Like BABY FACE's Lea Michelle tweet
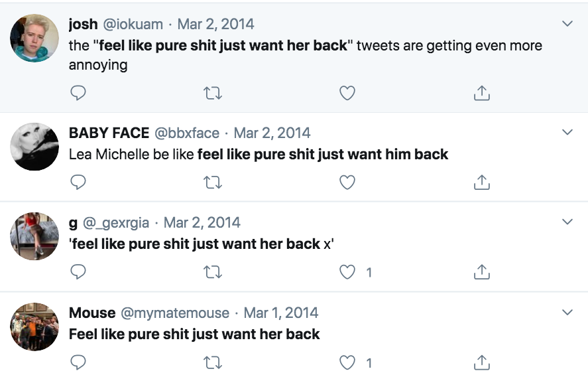588x379 pixels. coord(347,182)
